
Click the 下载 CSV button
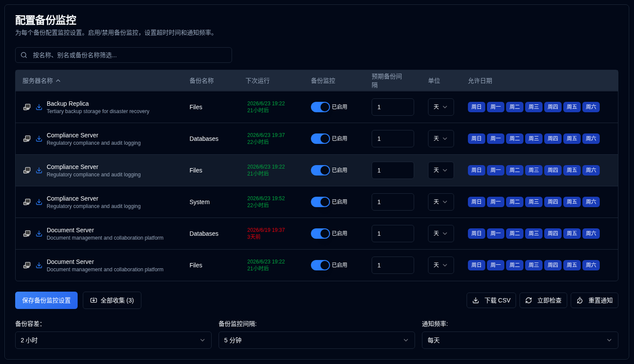click(x=491, y=300)
